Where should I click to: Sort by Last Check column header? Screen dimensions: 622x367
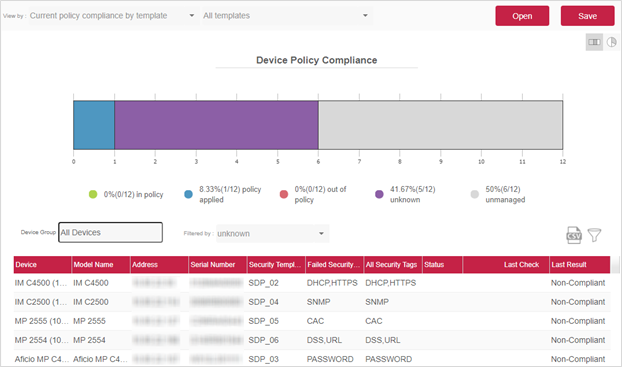[x=506, y=265]
